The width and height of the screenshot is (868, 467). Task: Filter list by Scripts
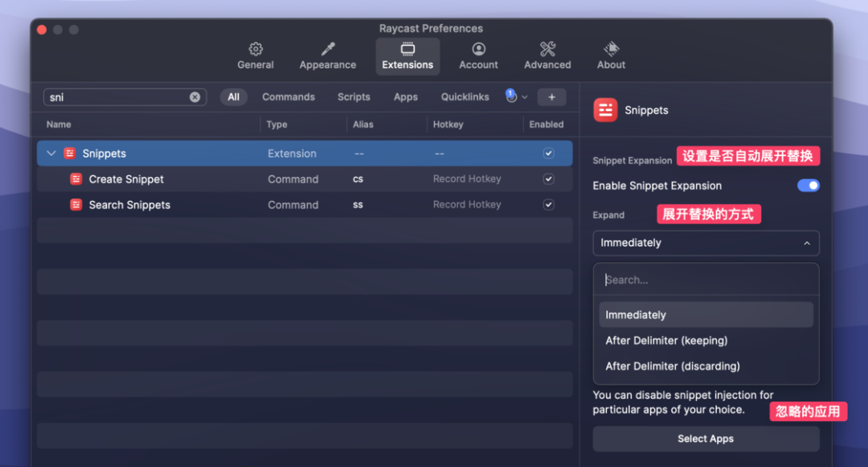click(x=354, y=96)
